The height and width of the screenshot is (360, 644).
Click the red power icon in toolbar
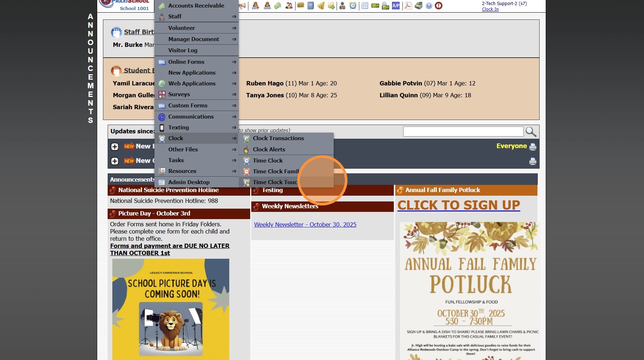tap(438, 5)
